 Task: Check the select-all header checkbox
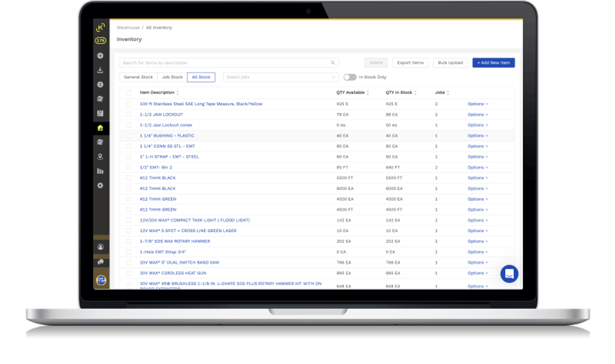[129, 92]
